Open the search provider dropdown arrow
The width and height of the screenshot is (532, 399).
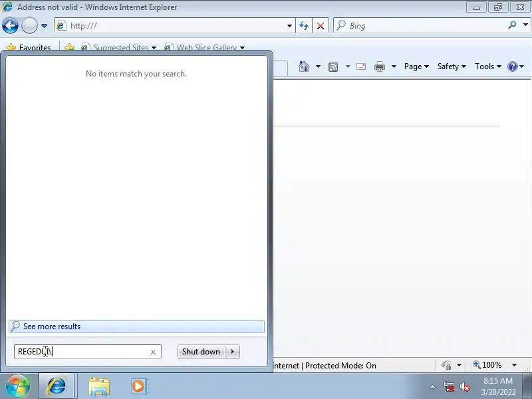pos(525,25)
